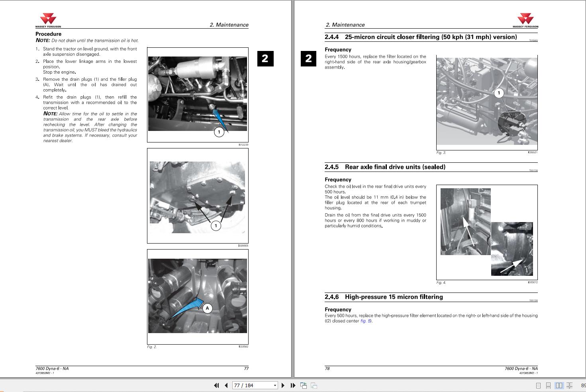Follow the 'fig. 5' link
The image size is (586, 392).
(365, 321)
